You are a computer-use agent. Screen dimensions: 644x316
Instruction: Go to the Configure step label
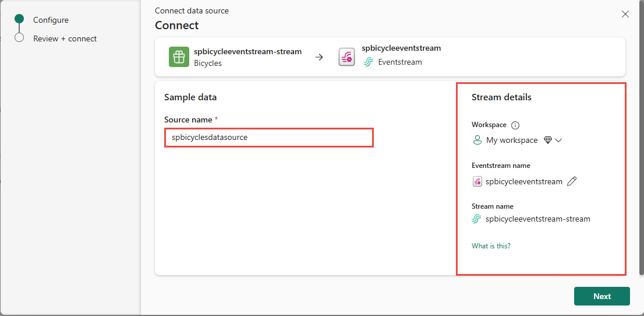(x=51, y=20)
